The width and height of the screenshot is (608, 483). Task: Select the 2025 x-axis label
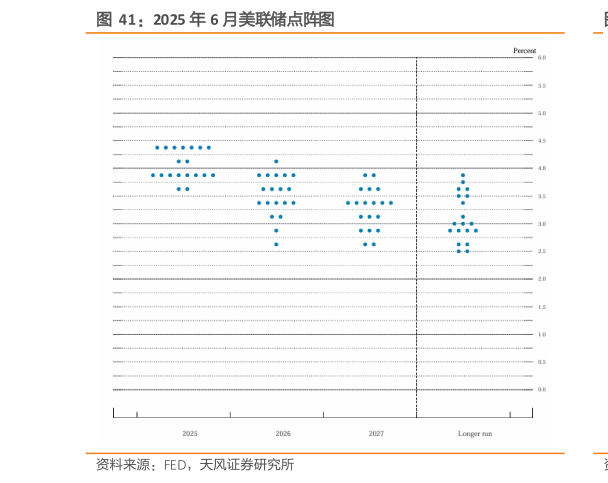click(190, 433)
